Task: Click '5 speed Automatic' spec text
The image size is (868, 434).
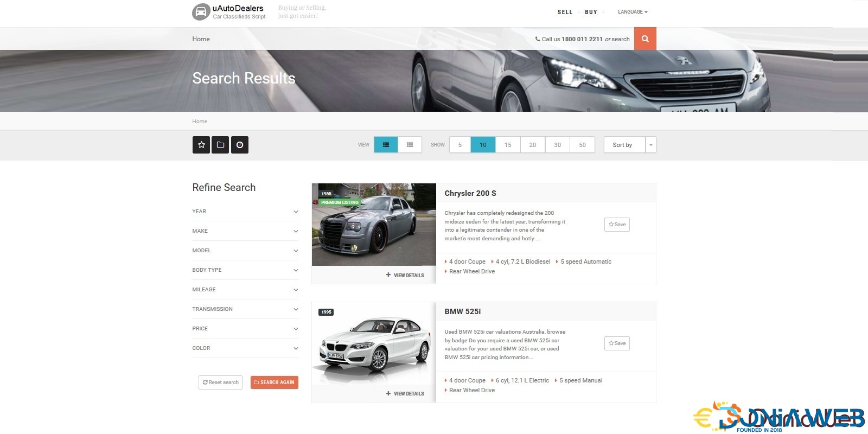Action: click(x=586, y=262)
